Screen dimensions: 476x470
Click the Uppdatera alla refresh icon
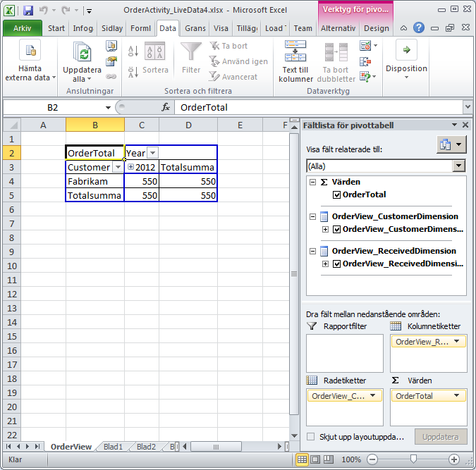coord(82,53)
